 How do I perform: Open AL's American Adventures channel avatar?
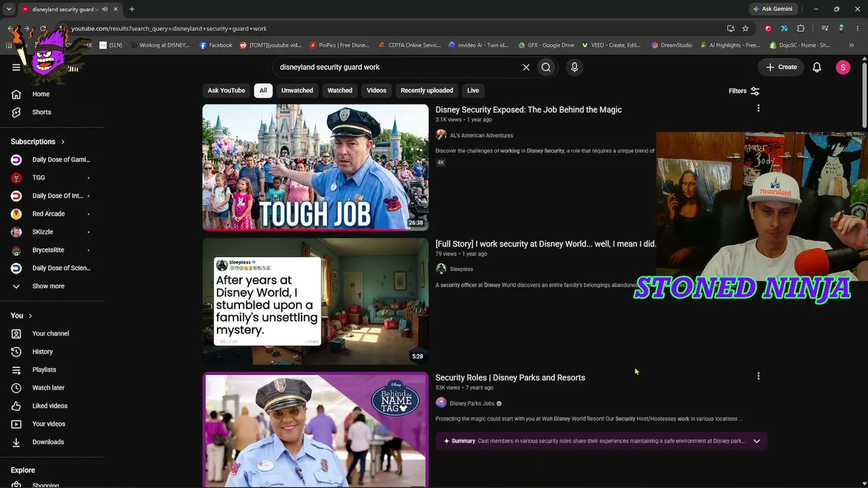pos(441,135)
